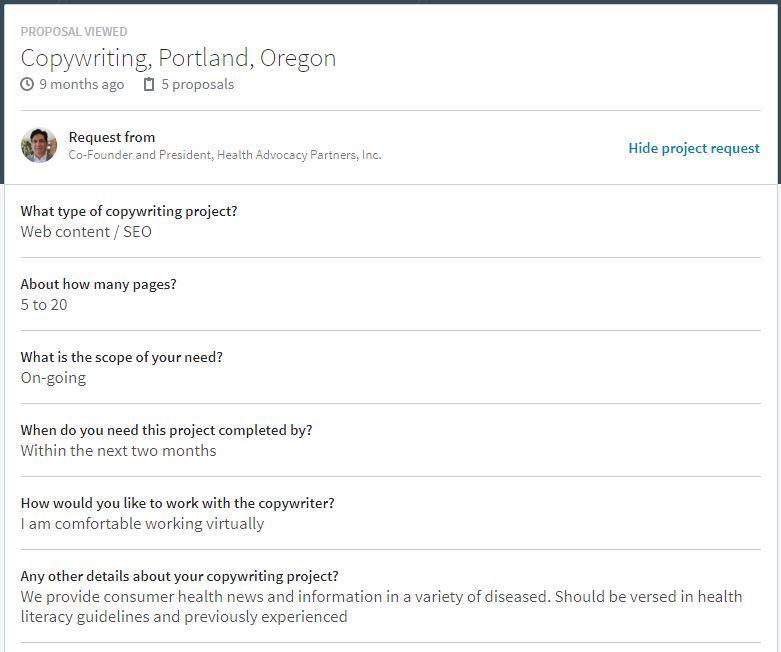Open the requester's profile photo

point(39,146)
